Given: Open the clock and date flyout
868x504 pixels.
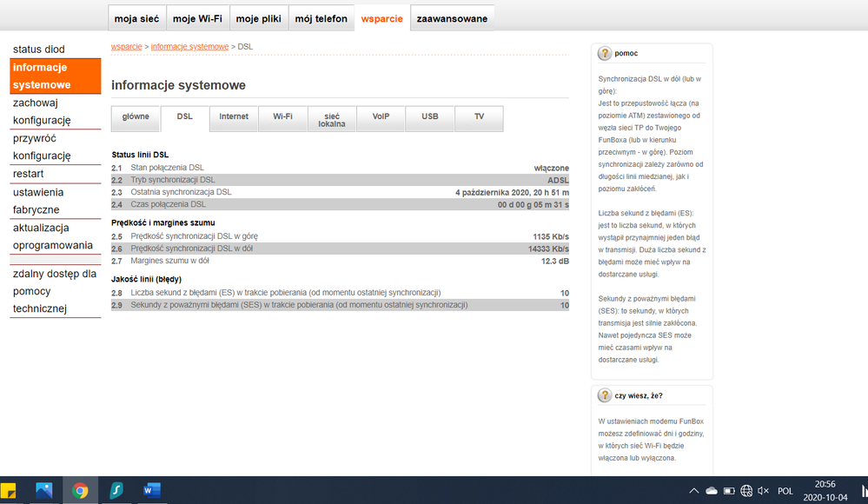Looking at the screenshot, I should pos(825,491).
